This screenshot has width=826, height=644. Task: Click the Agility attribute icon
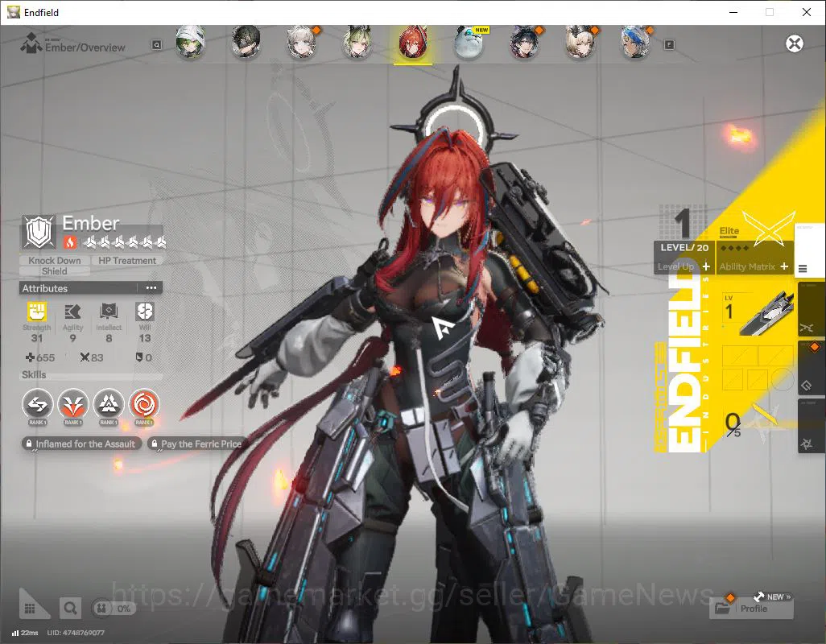(72, 312)
